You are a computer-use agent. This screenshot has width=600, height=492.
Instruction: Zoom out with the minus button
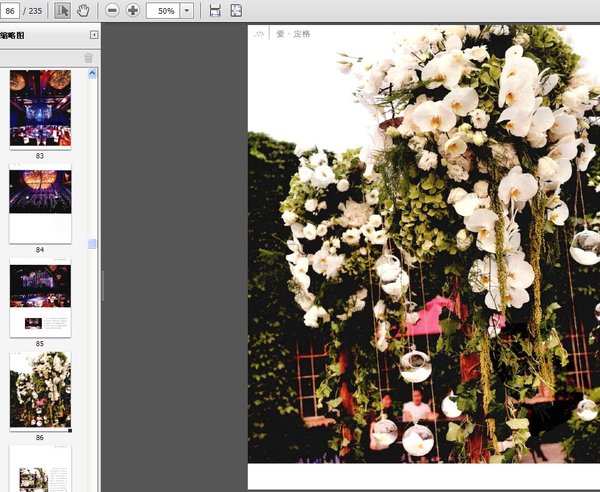[112, 11]
